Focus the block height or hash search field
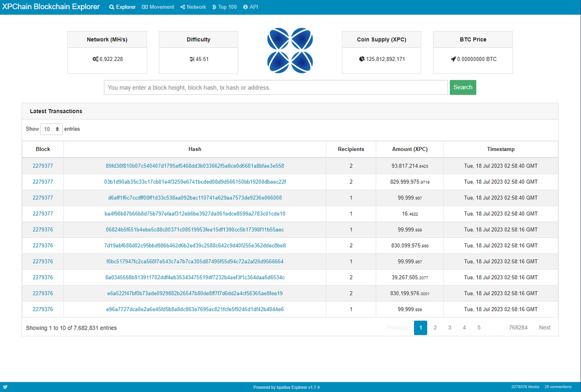This screenshot has width=581, height=392. (275, 88)
